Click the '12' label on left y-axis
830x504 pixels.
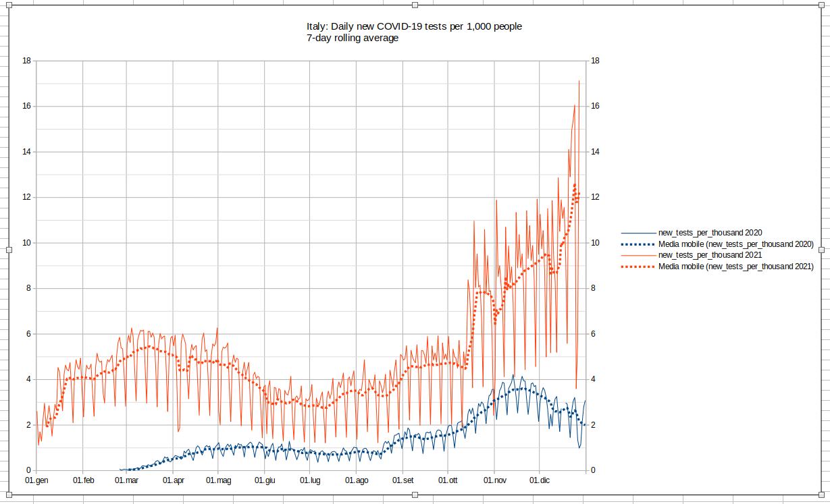pos(26,197)
